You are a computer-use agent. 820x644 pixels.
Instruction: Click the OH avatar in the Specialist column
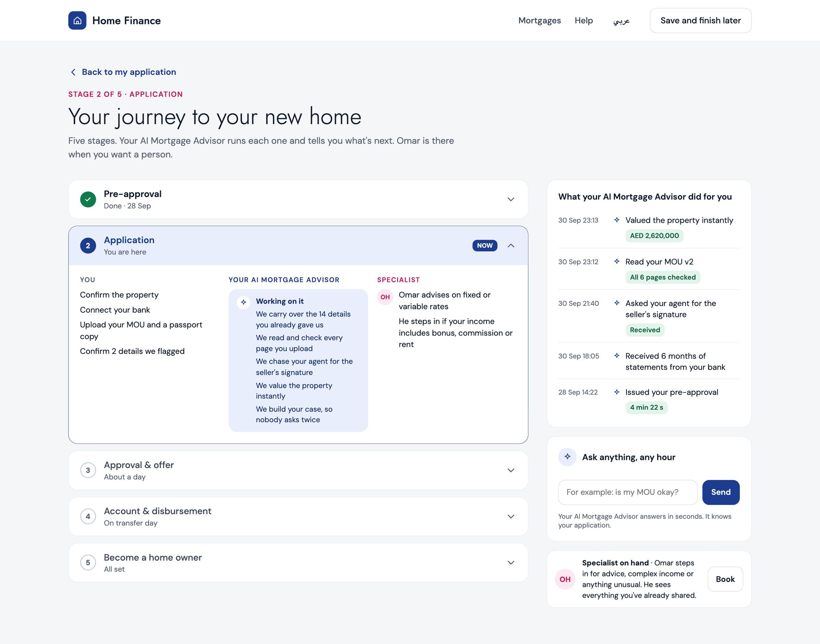[x=385, y=297]
